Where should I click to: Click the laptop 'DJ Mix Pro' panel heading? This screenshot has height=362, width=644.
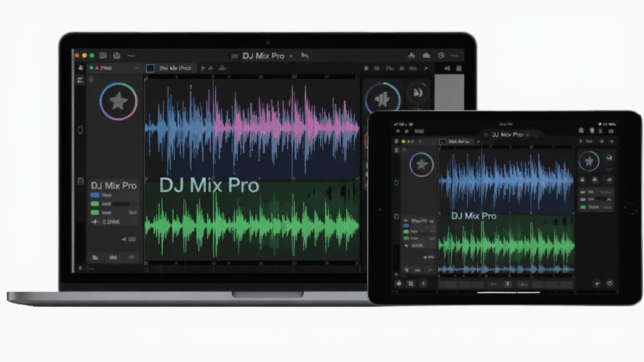point(113,185)
